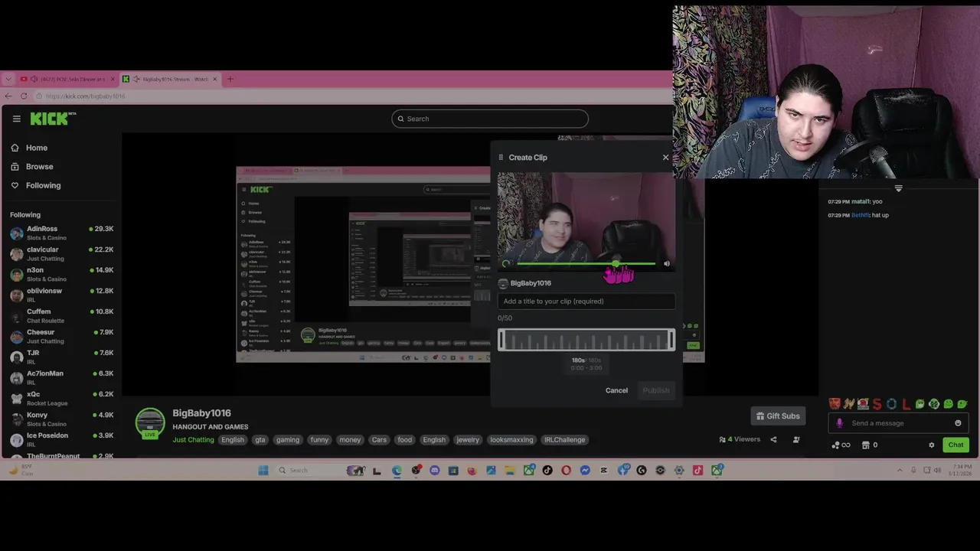
Task: Open Konvy followed channel
Action: pos(61,419)
